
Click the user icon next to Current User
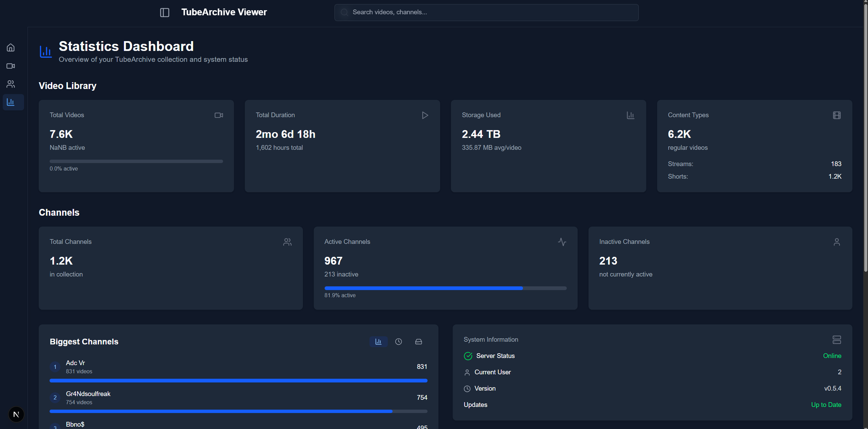point(467,373)
